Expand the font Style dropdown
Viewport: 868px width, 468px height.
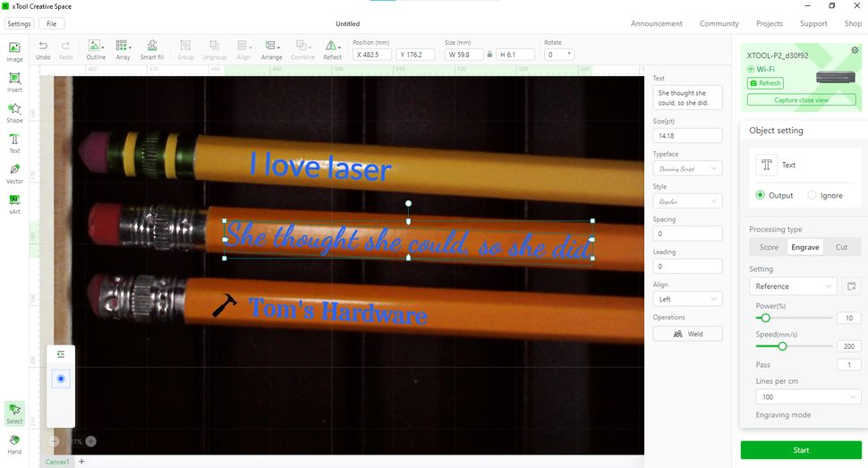pos(687,201)
